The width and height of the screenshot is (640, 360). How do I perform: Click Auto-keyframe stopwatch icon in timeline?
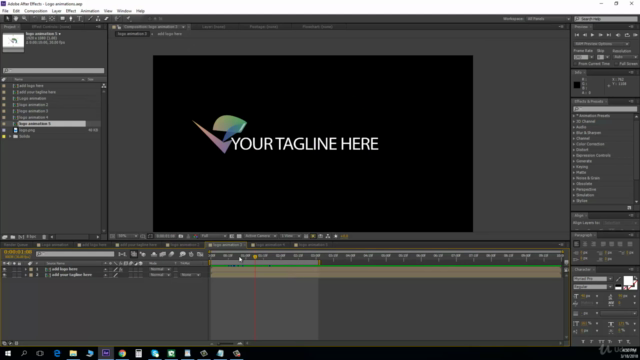[191, 254]
